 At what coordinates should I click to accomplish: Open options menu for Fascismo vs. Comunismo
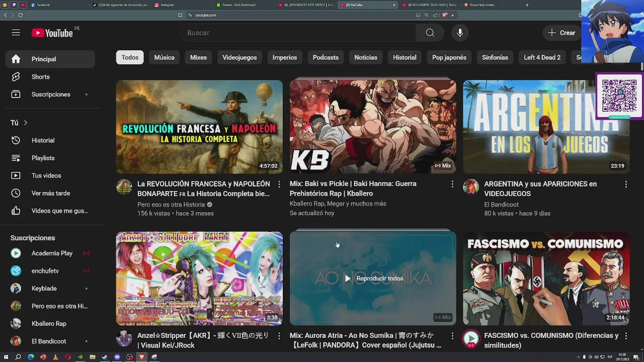coord(626,336)
